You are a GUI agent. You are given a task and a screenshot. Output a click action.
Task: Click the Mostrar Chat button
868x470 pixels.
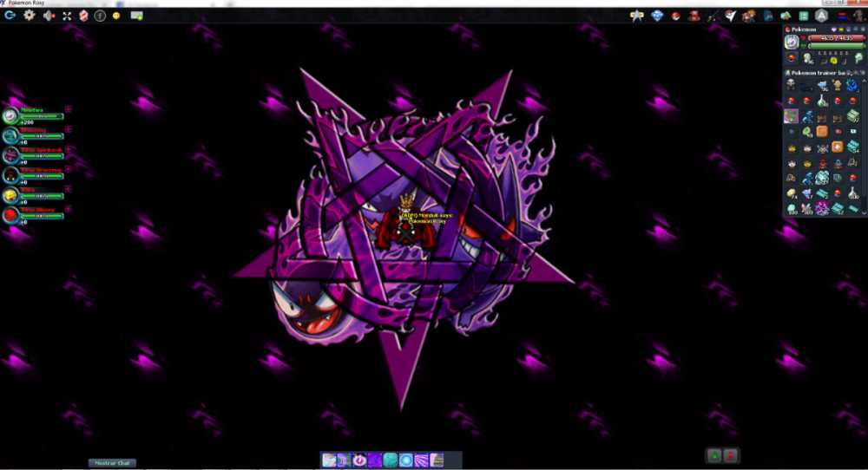[x=112, y=463]
